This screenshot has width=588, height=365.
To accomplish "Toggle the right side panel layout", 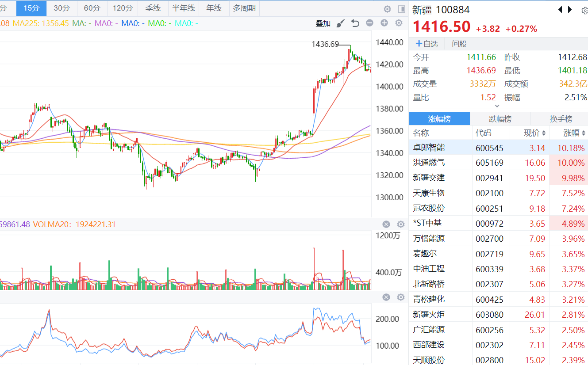I will pos(401,9).
